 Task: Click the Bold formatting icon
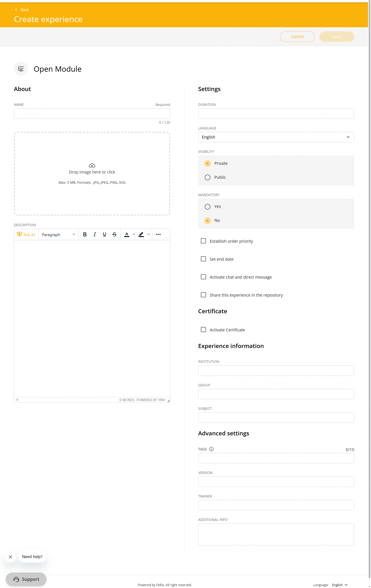(85, 235)
